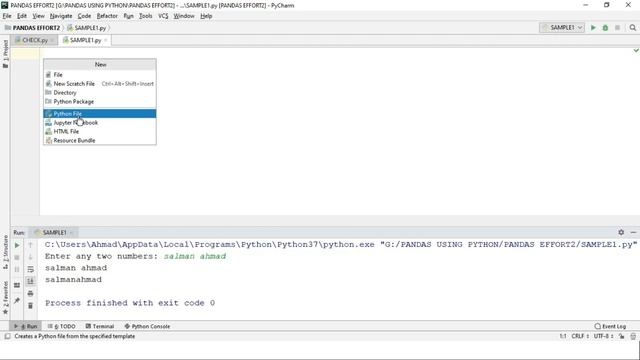Click the stop icon in Run panel
Image resolution: width=640 pixels, height=360 pixels.
point(17,257)
